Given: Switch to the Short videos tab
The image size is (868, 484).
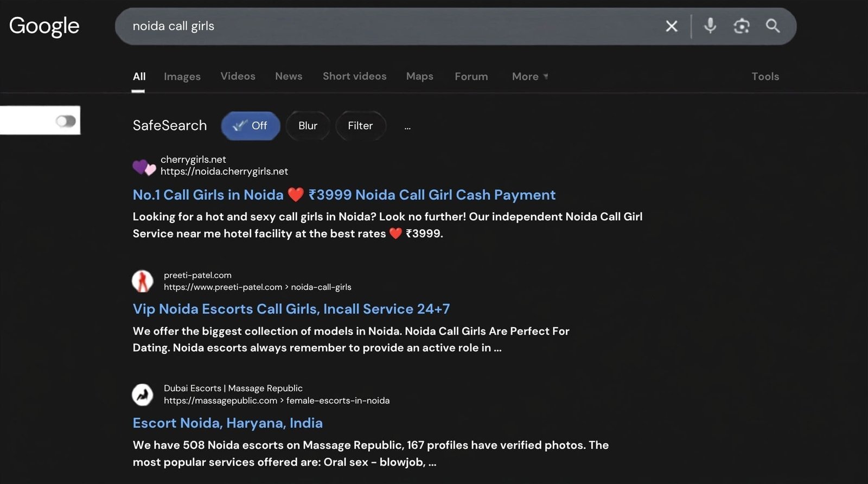Looking at the screenshot, I should [354, 77].
